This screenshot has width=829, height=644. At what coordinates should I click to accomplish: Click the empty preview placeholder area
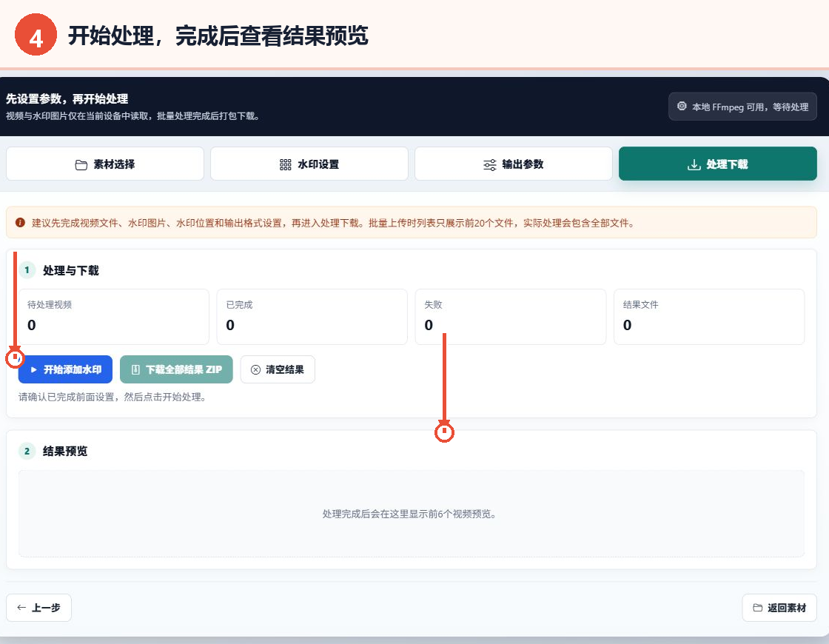coord(412,514)
